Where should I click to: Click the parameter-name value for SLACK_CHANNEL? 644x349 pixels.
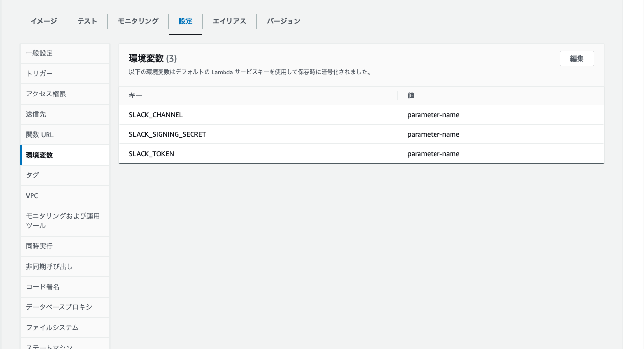433,115
